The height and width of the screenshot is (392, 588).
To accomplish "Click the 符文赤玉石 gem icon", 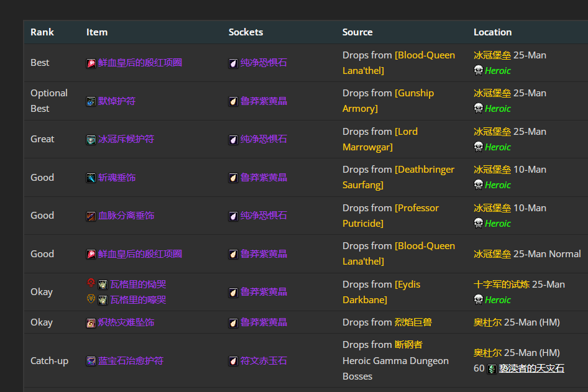I will tap(233, 361).
